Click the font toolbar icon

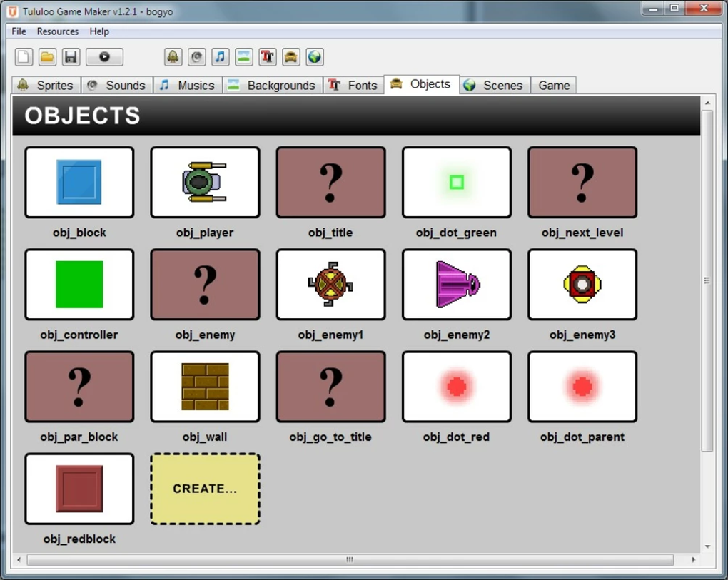(x=268, y=57)
